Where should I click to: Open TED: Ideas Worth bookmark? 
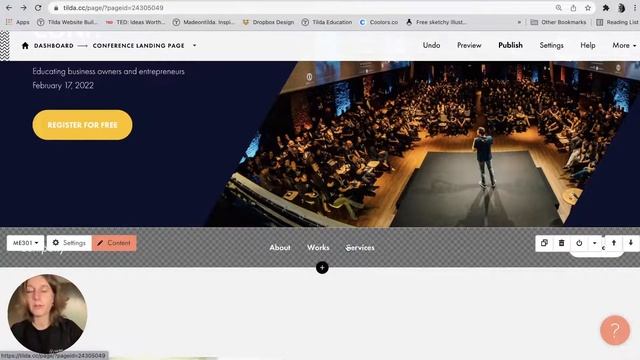[x=135, y=22]
